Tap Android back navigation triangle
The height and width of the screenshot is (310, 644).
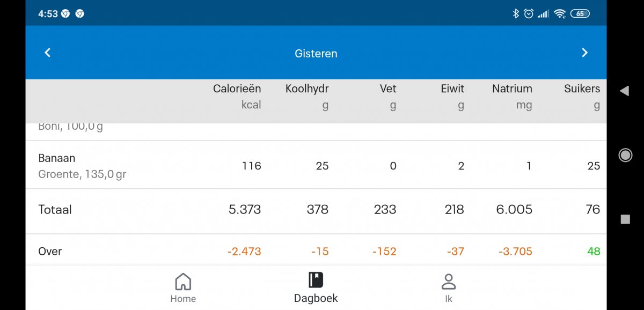[624, 91]
